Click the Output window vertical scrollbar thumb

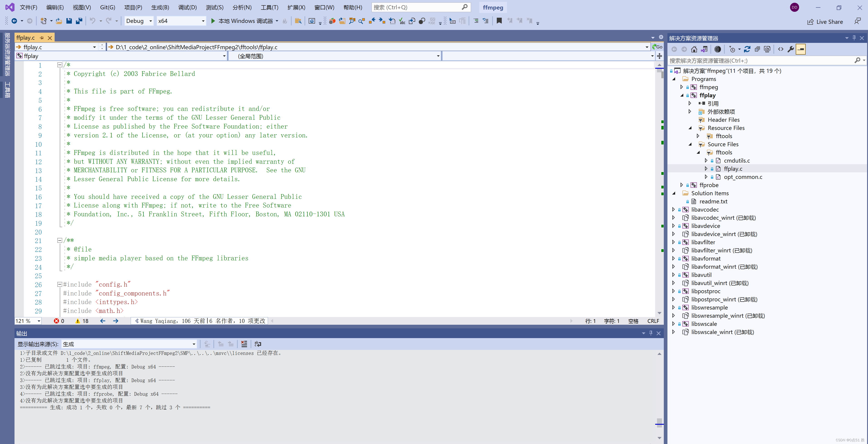click(x=659, y=423)
